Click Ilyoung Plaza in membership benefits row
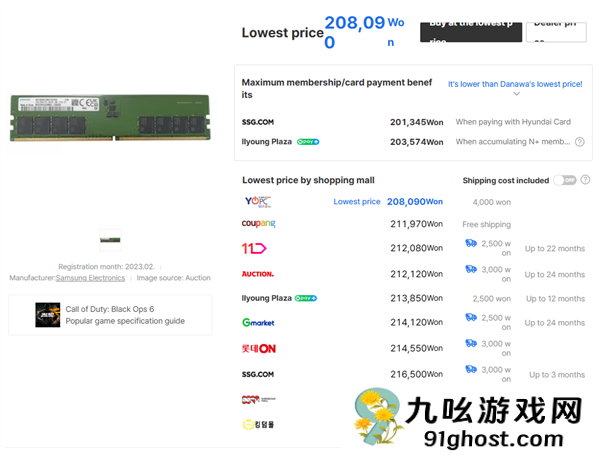 [x=267, y=142]
